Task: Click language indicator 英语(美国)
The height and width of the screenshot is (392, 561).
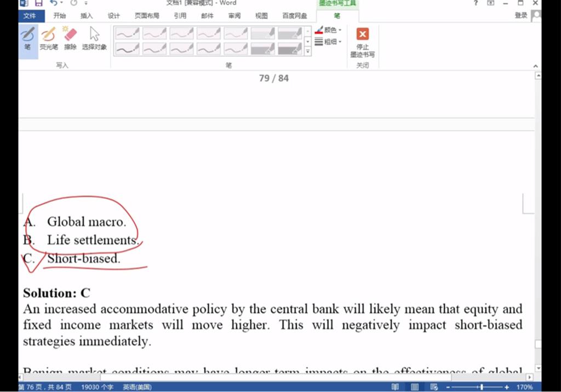Action: (x=137, y=387)
